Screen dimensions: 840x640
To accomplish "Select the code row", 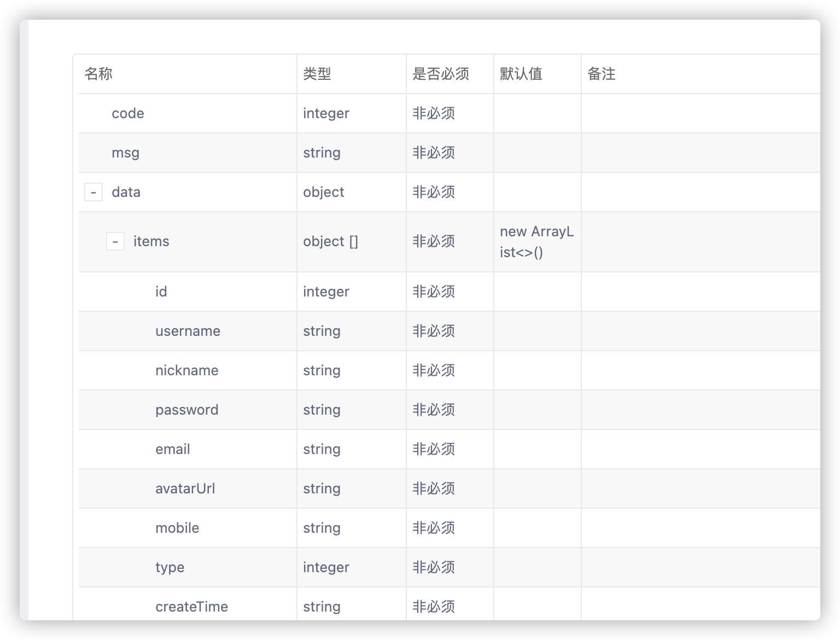I will [x=127, y=113].
